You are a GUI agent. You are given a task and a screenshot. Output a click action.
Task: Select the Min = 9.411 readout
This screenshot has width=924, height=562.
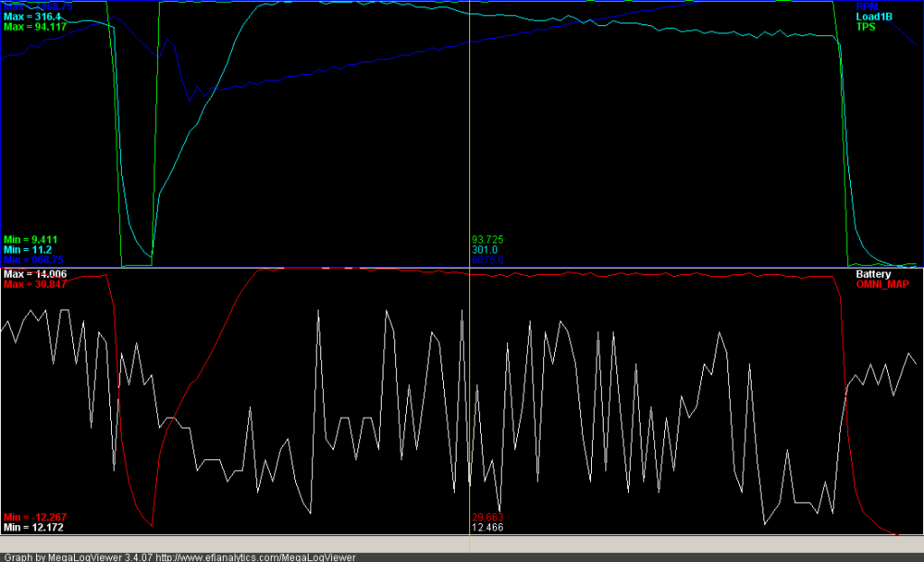31,239
